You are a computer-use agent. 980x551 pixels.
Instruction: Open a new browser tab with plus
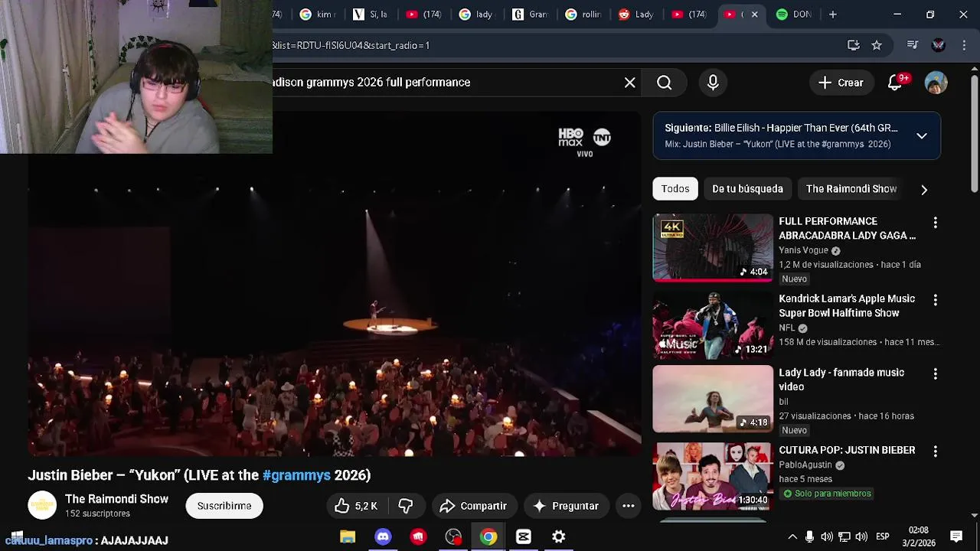[833, 15]
